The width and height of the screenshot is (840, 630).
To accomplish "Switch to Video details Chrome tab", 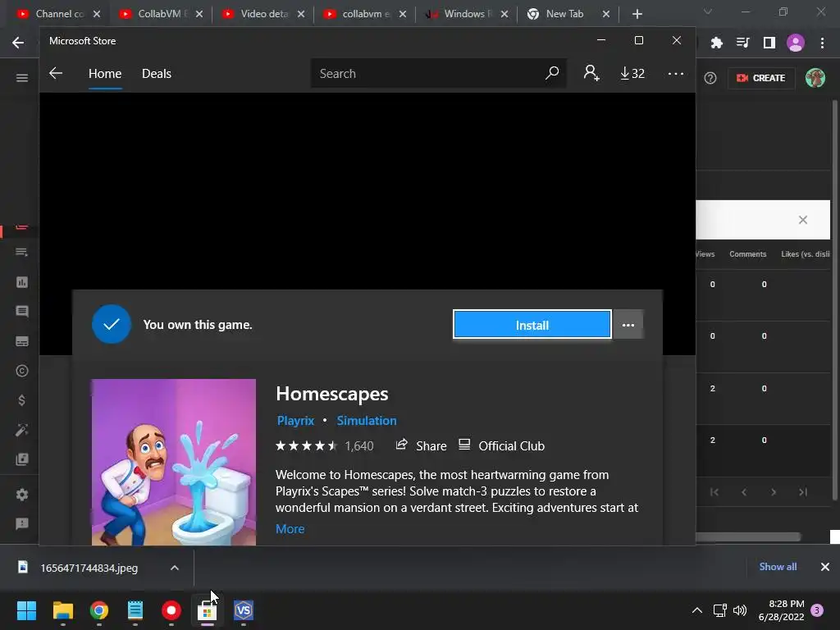I will click(x=263, y=14).
